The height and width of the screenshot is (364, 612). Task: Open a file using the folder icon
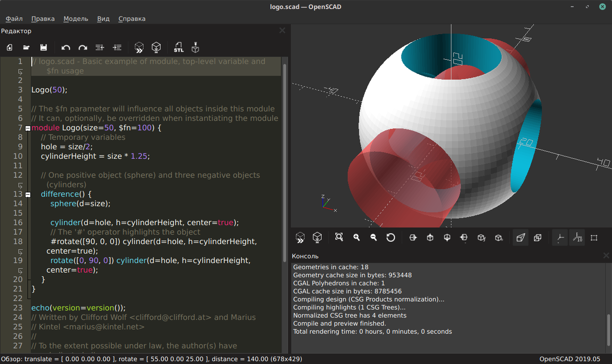pos(27,47)
